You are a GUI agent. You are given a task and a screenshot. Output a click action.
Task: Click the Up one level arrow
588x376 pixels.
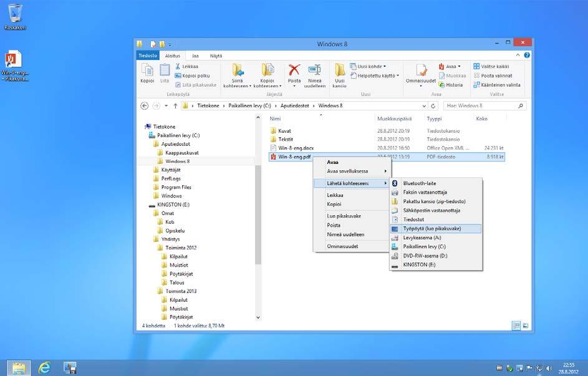tap(175, 106)
